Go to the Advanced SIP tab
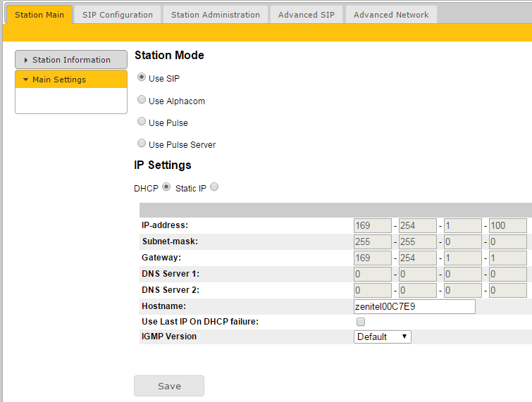Viewport: 532px width, 402px height. click(306, 15)
